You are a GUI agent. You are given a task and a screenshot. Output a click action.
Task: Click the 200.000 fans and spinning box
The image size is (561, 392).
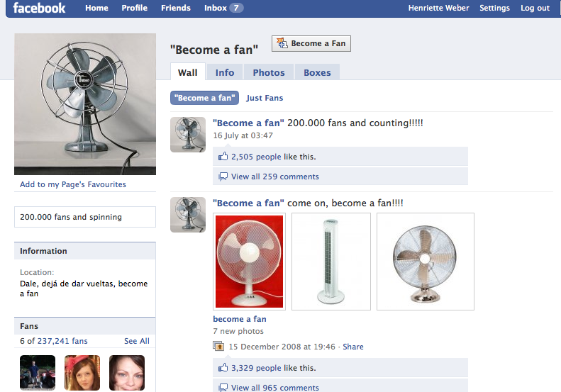[x=85, y=217]
